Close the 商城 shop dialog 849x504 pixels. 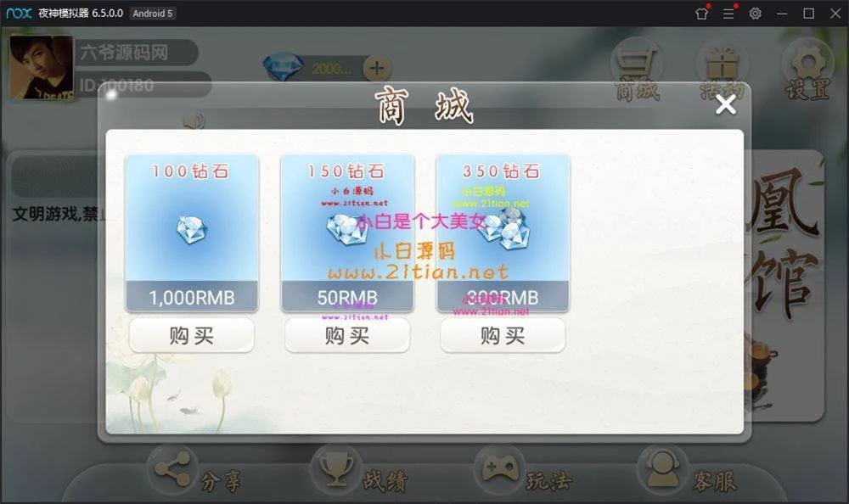725,104
